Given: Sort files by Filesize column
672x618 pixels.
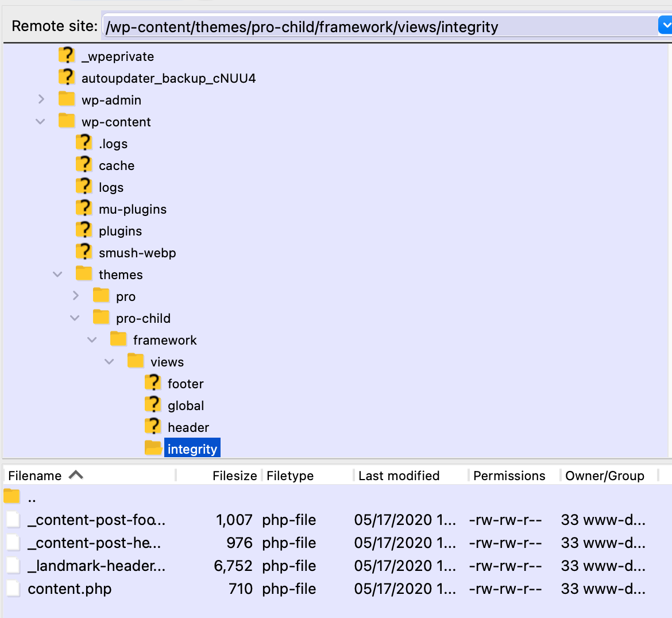Looking at the screenshot, I should pos(234,476).
